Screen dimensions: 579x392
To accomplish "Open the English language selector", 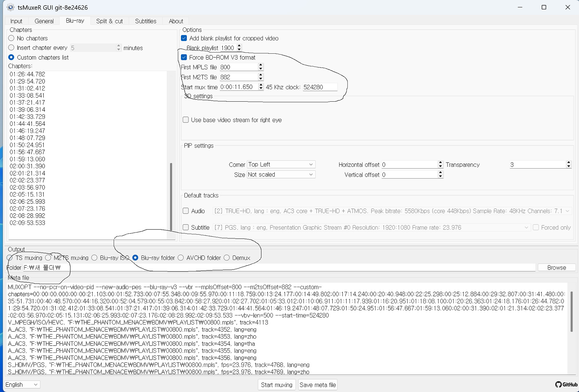I will [x=22, y=384].
